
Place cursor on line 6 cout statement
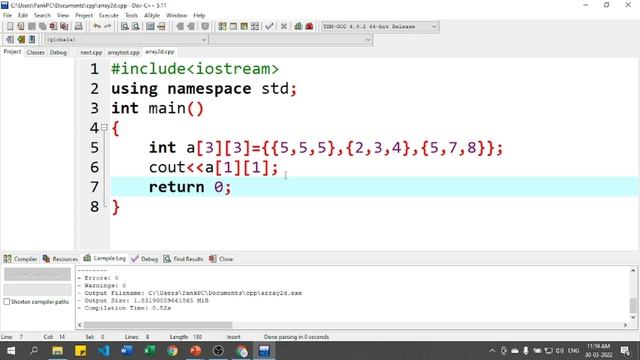[x=213, y=167]
